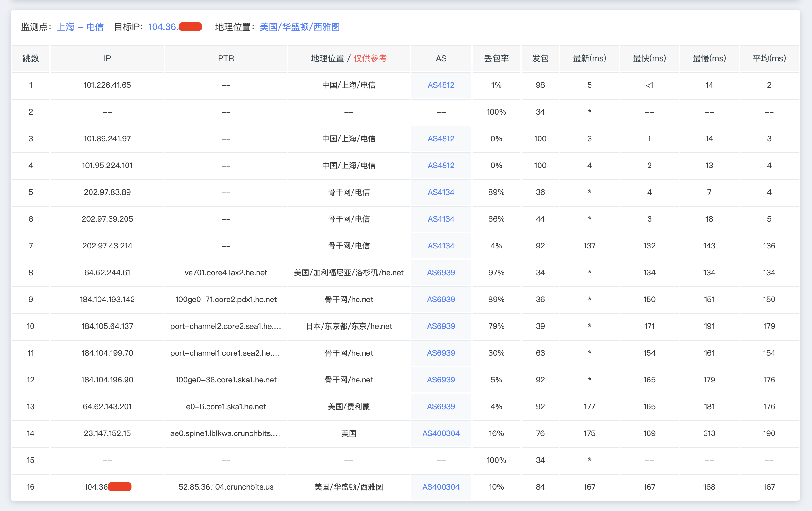Image resolution: width=812 pixels, height=511 pixels.
Task: Click PTR 100ge0-71.core2.pdx1.he.net
Action: click(x=226, y=300)
